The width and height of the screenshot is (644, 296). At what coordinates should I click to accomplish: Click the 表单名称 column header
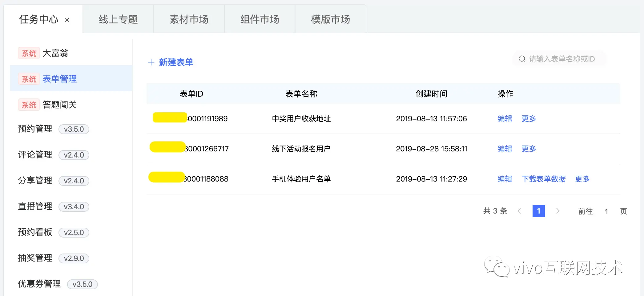tap(301, 94)
